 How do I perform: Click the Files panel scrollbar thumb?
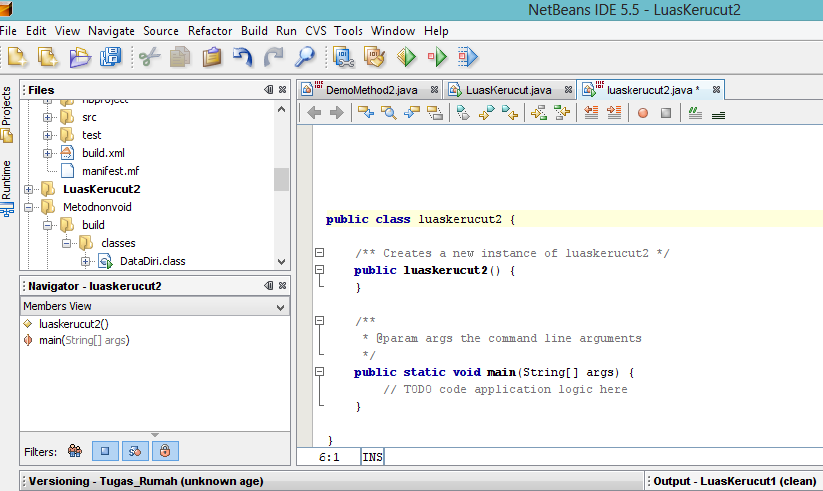coord(281,180)
